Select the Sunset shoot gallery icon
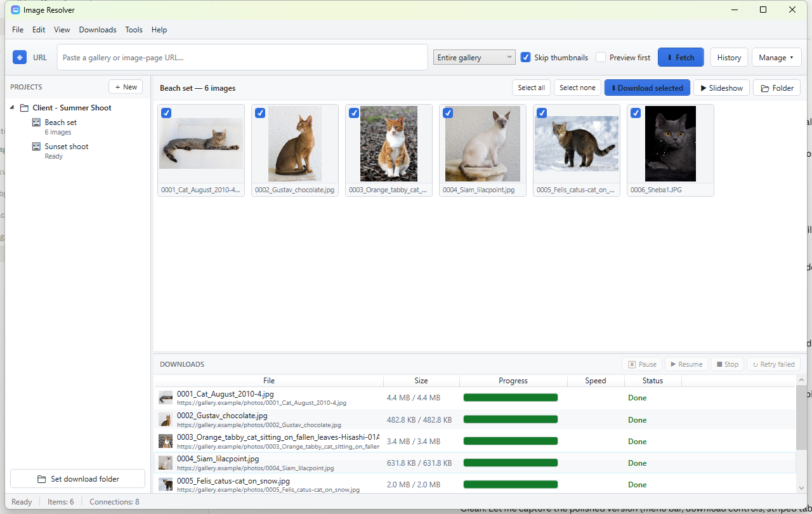 tap(36, 147)
